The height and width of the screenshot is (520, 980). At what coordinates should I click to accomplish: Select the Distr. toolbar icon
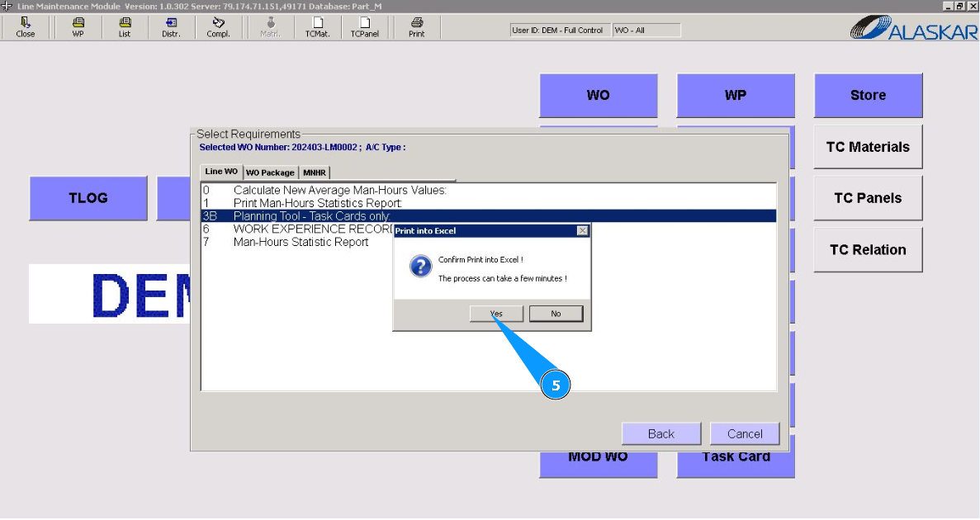pos(171,27)
